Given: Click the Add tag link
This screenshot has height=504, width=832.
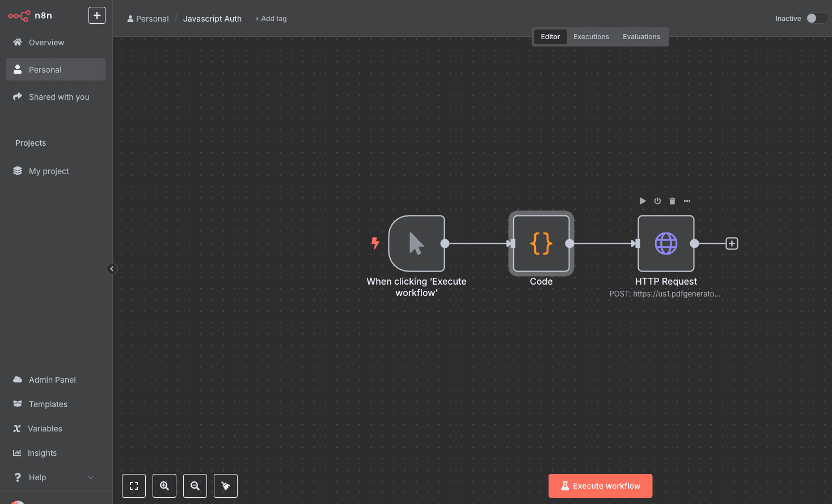Looking at the screenshot, I should [271, 19].
